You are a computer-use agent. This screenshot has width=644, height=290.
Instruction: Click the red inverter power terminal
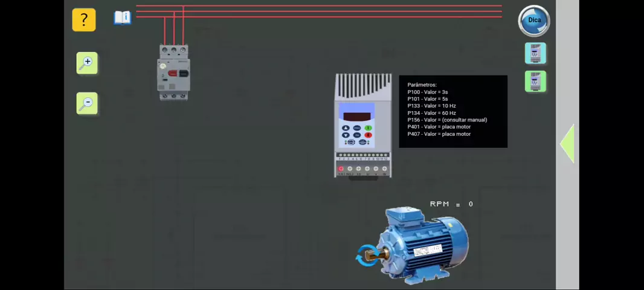[341, 169]
